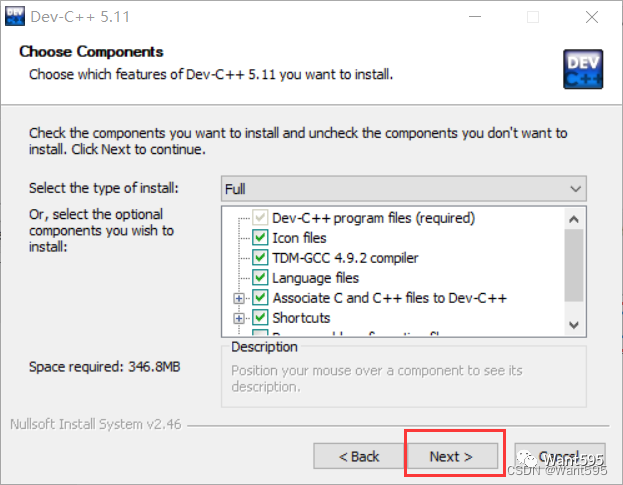
Task: Click the Dev-C++ logo in header
Action: tap(583, 69)
